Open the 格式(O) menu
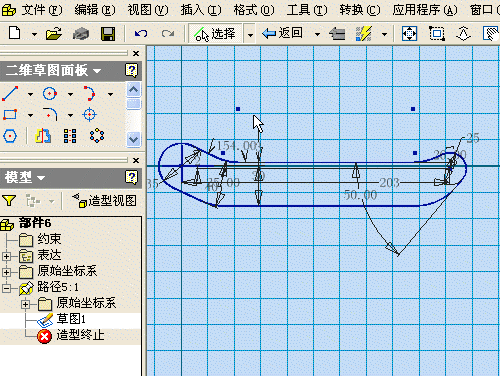This screenshot has width=500, height=376. coord(254,10)
